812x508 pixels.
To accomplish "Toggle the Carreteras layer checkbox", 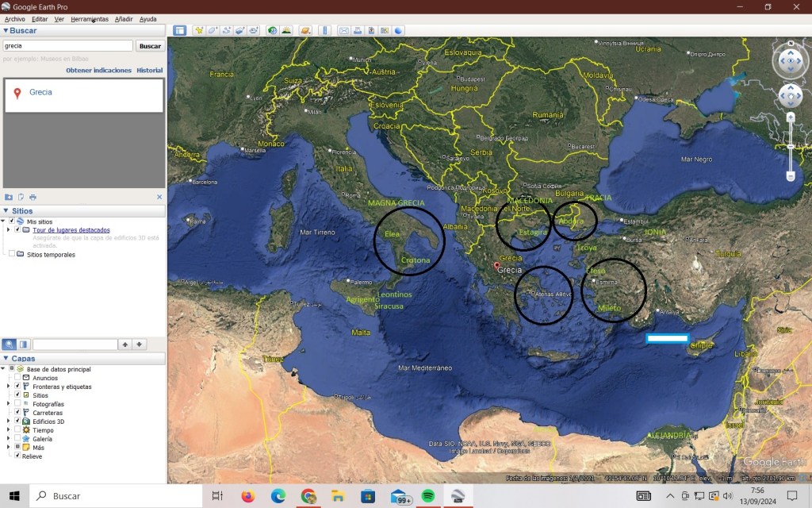I will tap(17, 413).
